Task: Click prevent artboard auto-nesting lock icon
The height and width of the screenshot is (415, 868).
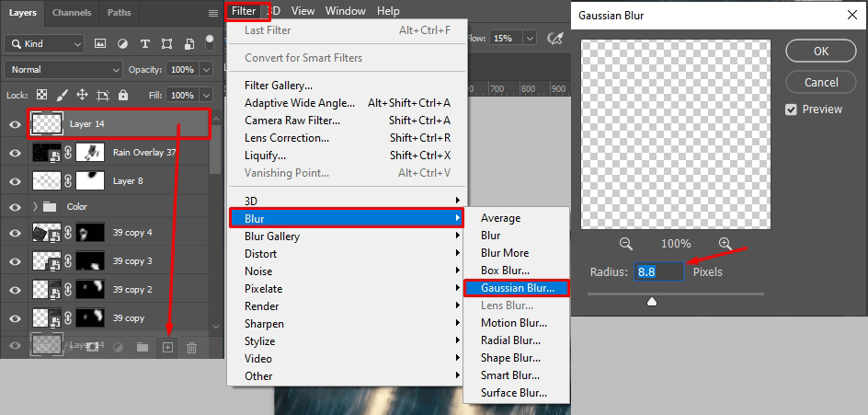Action: (102, 95)
